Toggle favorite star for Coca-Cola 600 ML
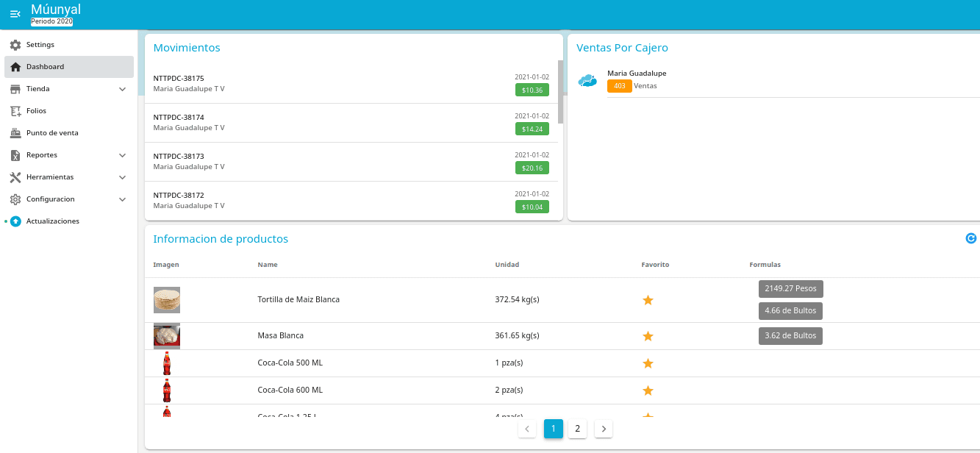This screenshot has width=980, height=453. point(648,390)
